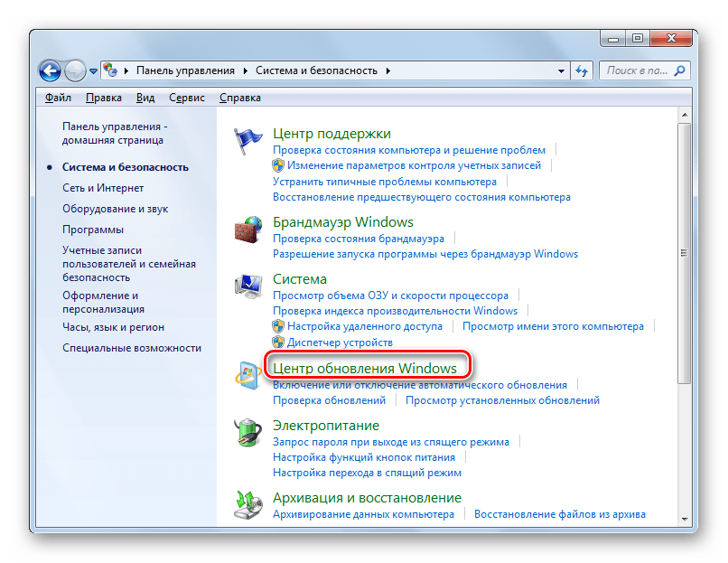The width and height of the screenshot is (728, 563).
Task: Open the Центр поддержки heading link
Action: [x=331, y=134]
